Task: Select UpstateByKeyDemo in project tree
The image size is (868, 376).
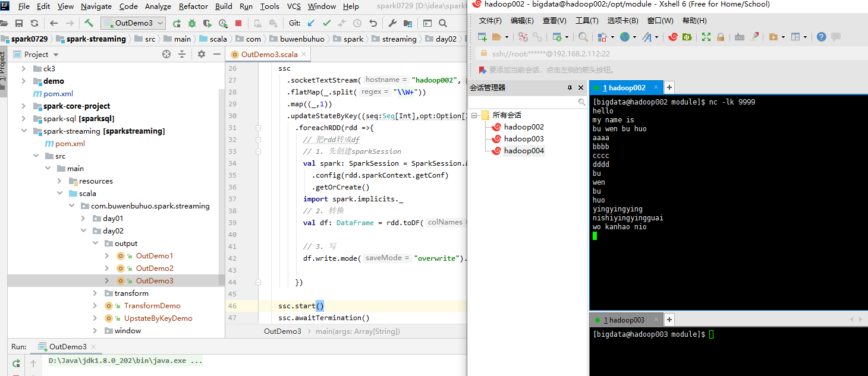Action: [x=158, y=318]
